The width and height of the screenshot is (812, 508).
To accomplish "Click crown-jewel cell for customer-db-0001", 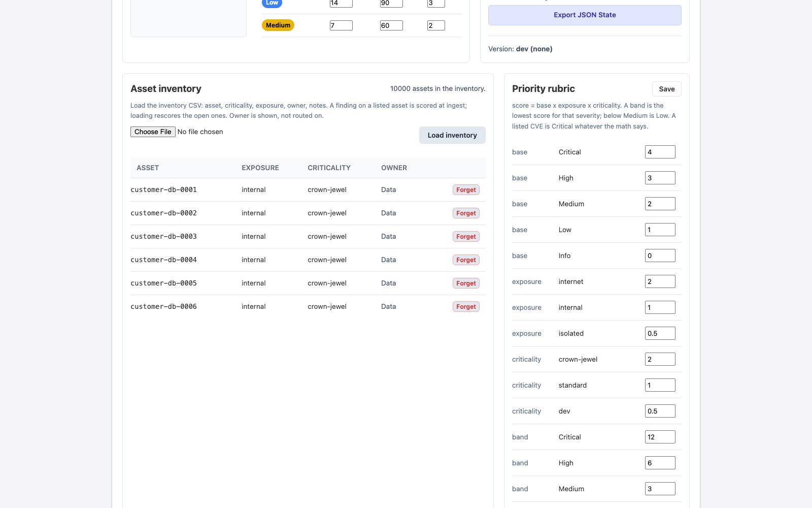I will pyautogui.click(x=327, y=190).
